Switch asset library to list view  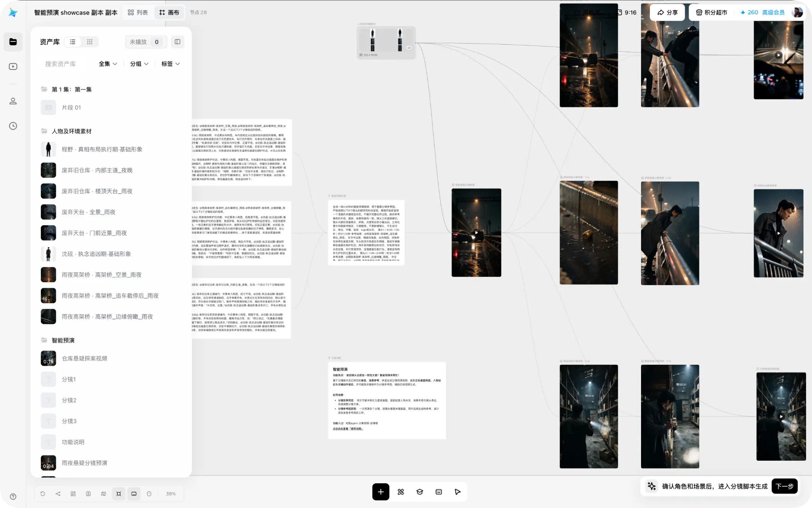click(x=73, y=42)
